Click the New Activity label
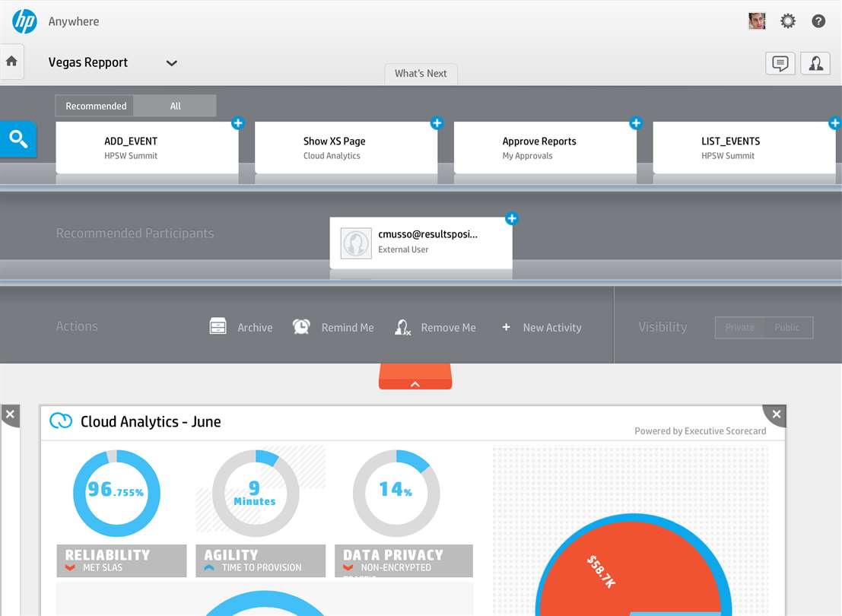The height and width of the screenshot is (616, 842). 552,328
